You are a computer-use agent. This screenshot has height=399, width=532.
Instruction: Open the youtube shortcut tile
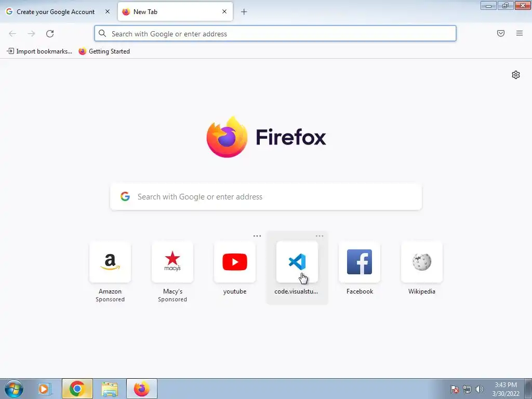(235, 262)
